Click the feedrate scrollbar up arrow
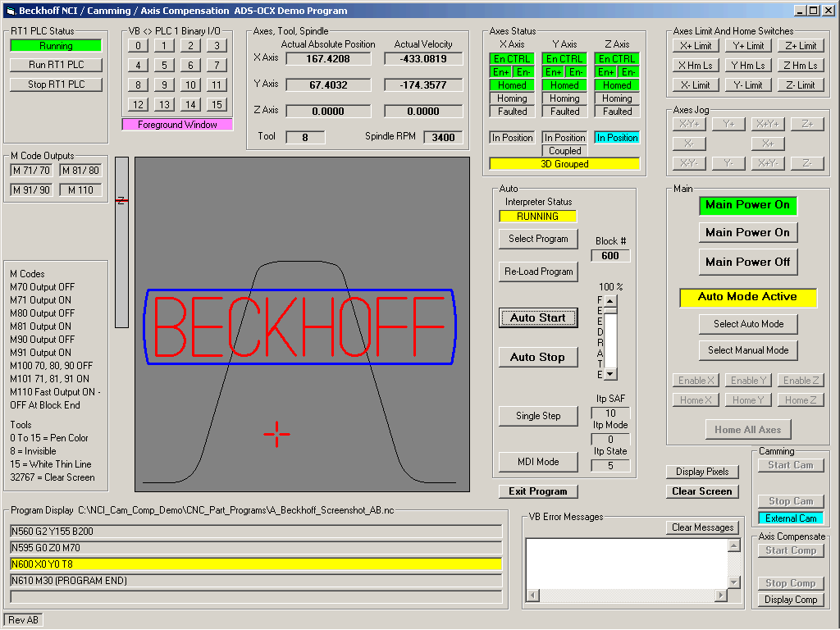Image resolution: width=840 pixels, height=630 pixels. tap(610, 300)
